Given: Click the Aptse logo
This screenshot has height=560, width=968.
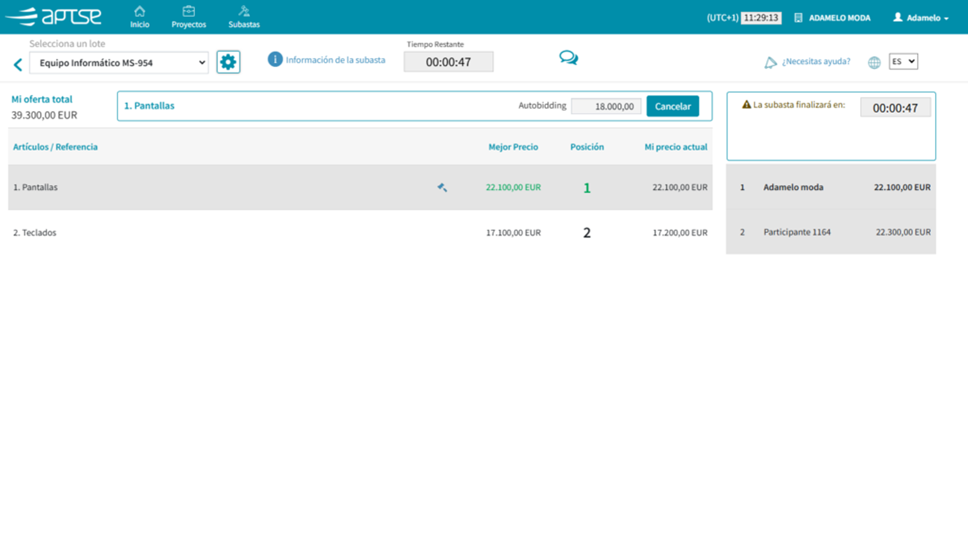Looking at the screenshot, I should 53,16.
